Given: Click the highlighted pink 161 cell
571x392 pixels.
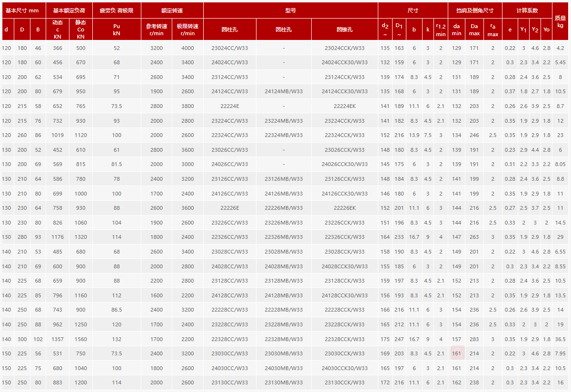Looking at the screenshot, I should (x=456, y=353).
